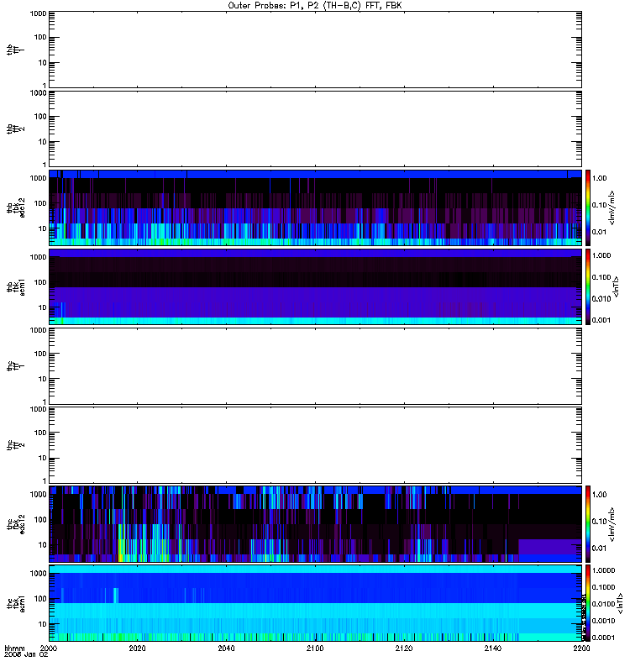Click the thb fbk scm1 spectrogram panel
Image resolution: width=630 pixels, height=672 pixels.
[x=315, y=286]
